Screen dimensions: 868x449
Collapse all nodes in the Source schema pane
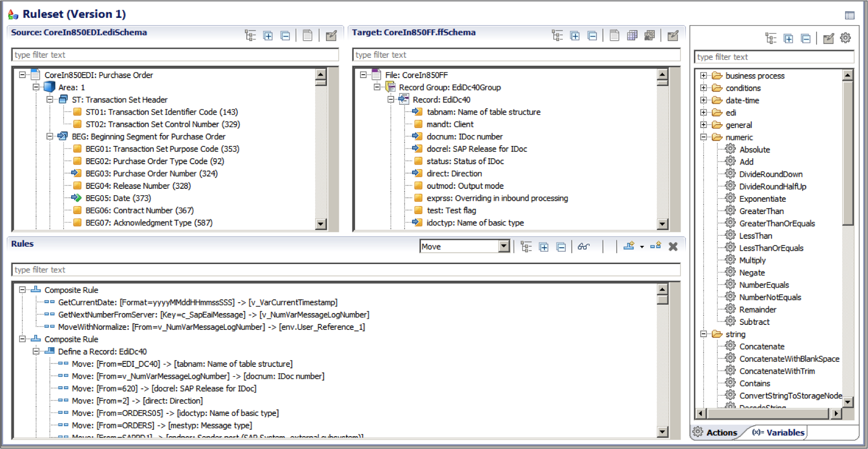285,36
